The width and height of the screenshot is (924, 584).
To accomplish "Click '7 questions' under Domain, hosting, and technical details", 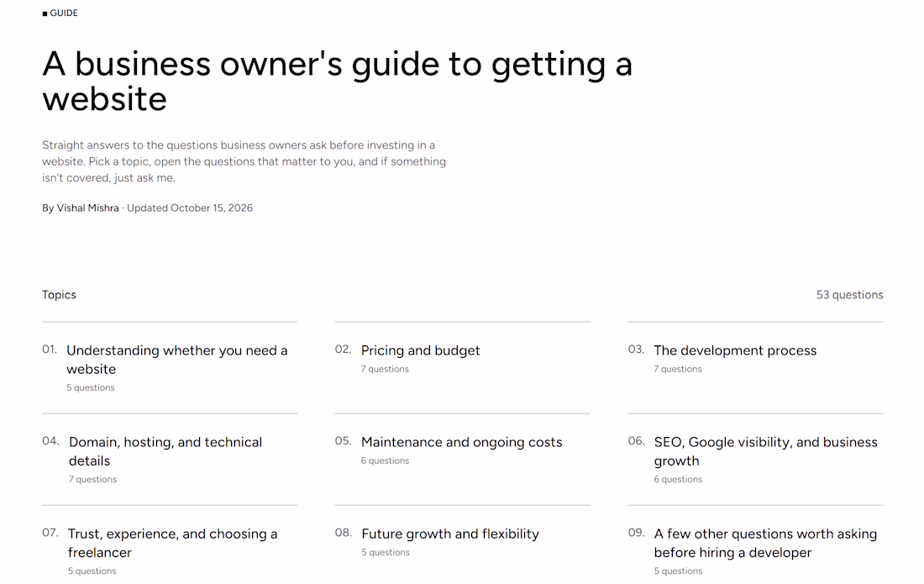I will point(92,479).
